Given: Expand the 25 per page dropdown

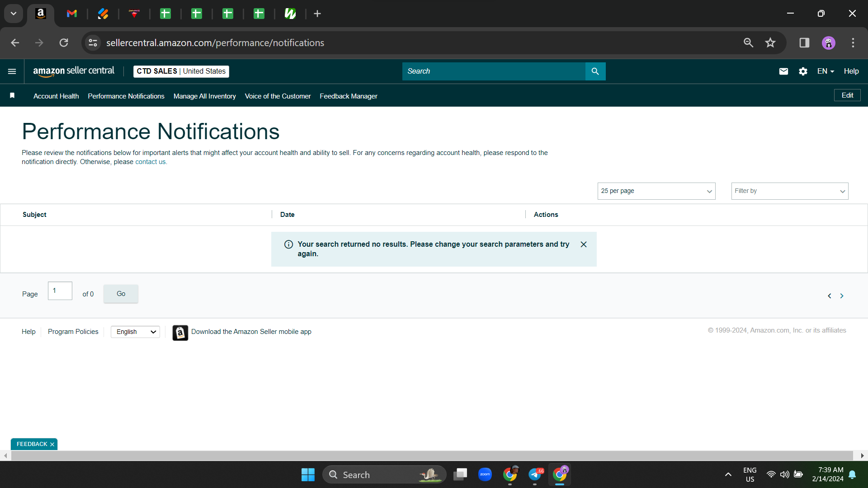Looking at the screenshot, I should 656,191.
